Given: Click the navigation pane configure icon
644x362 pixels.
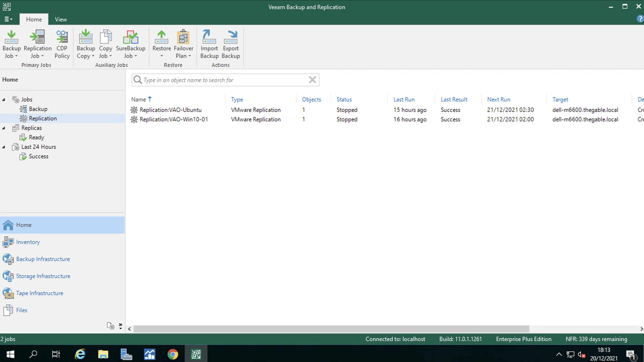Looking at the screenshot, I should click(111, 326).
